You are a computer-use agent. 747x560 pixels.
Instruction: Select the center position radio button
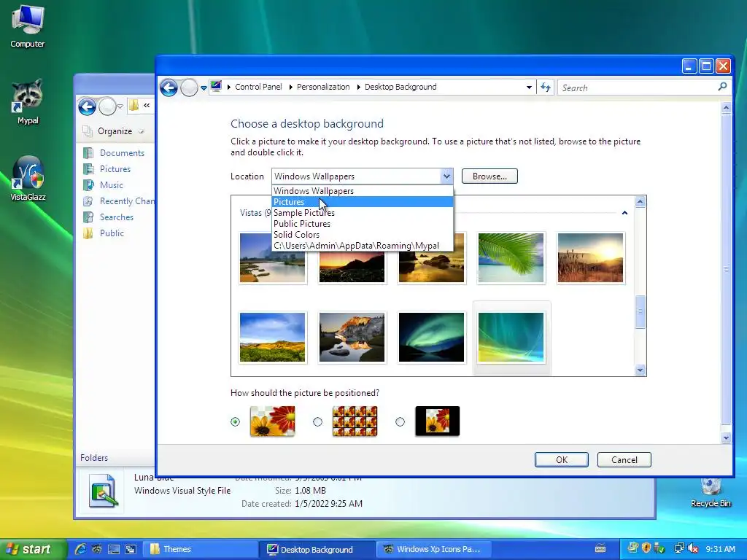click(x=400, y=422)
